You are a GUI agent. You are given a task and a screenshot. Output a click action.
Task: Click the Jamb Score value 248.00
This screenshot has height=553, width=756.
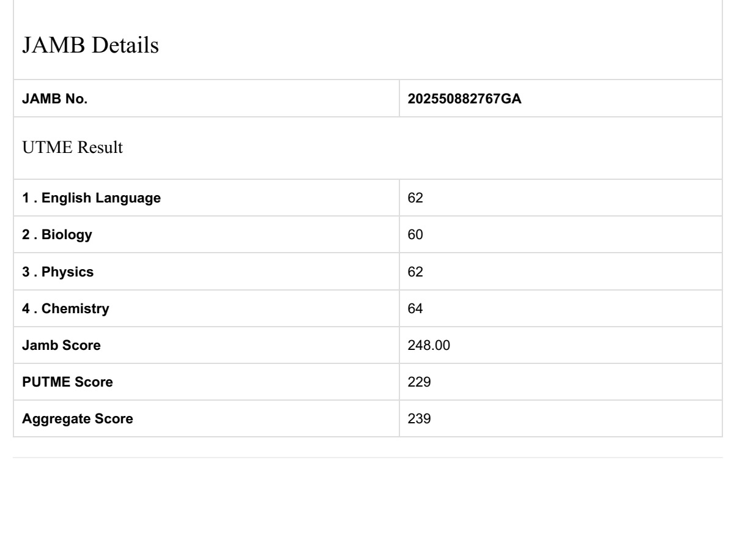point(429,346)
